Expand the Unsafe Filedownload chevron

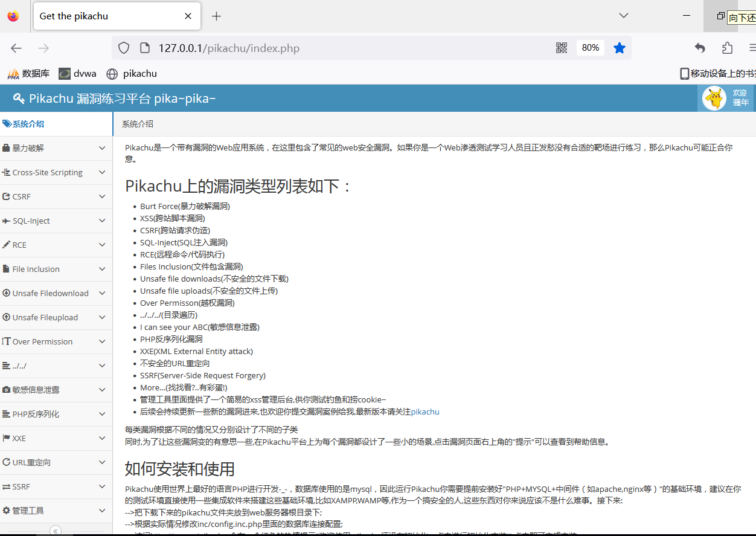click(x=102, y=293)
